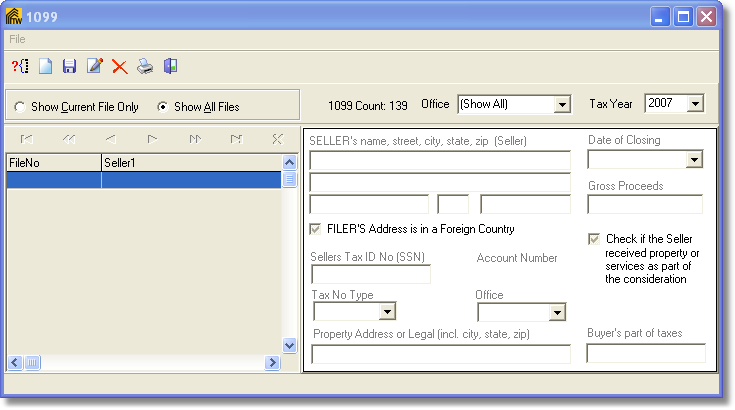Print using the printer icon
This screenshot has width=735, height=410.
coord(145,67)
